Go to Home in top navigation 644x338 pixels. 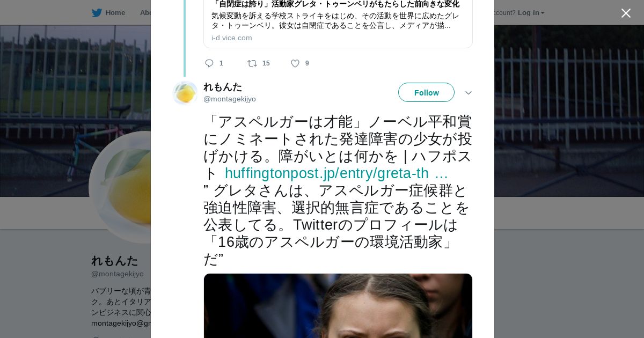115,13
